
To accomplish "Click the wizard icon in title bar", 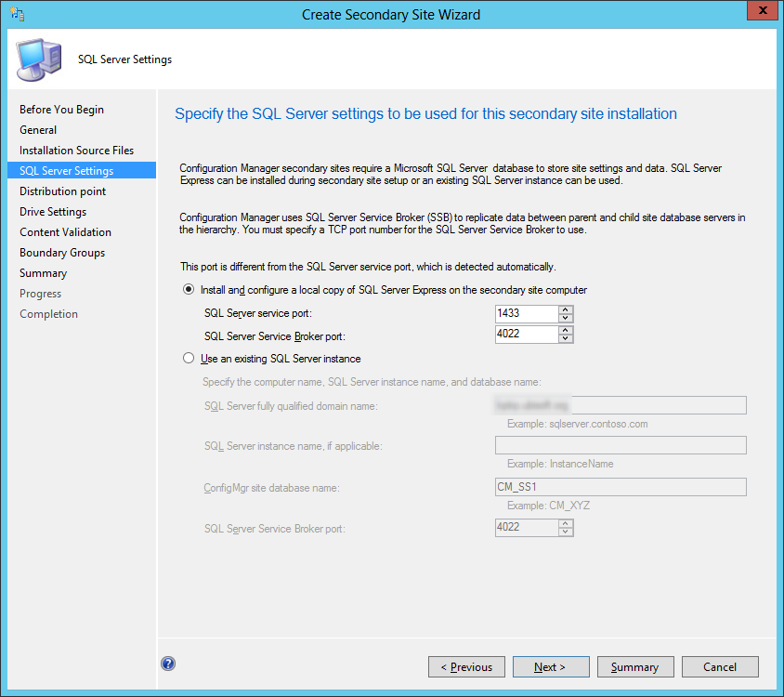I will click(17, 14).
